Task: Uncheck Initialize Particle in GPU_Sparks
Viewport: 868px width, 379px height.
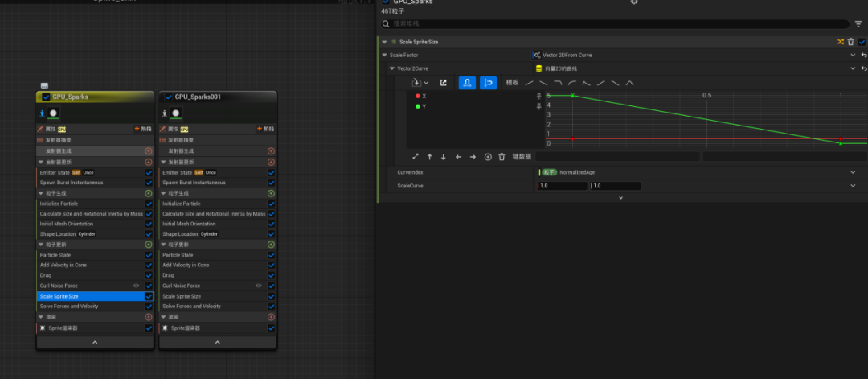Action: [149, 204]
